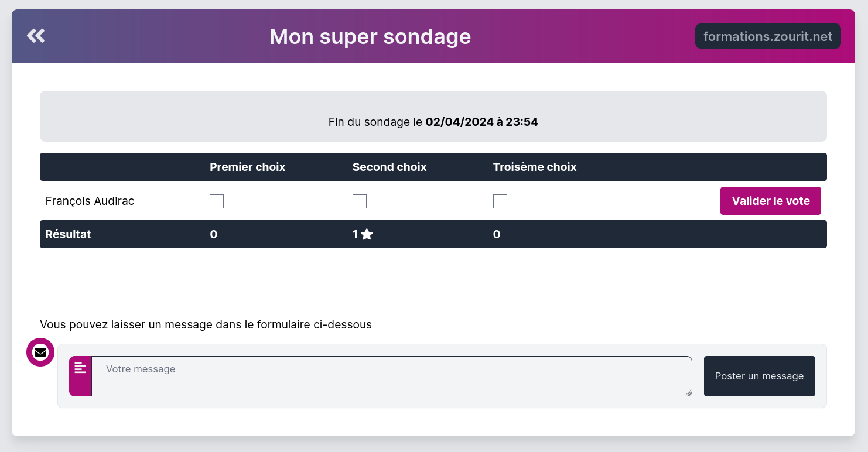Click the Premier choix result count
Image resolution: width=868 pixels, height=452 pixels.
click(214, 235)
